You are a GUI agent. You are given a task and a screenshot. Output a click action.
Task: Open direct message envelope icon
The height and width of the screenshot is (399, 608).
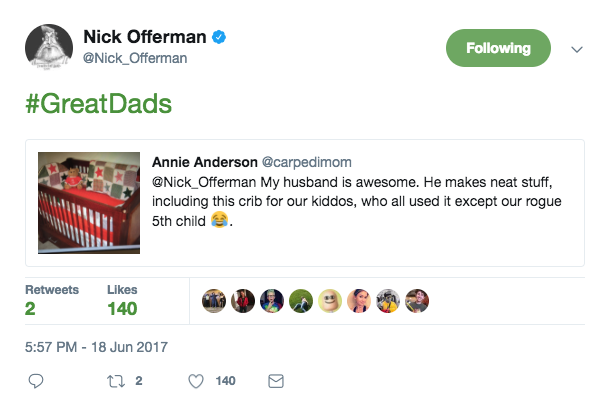(276, 381)
